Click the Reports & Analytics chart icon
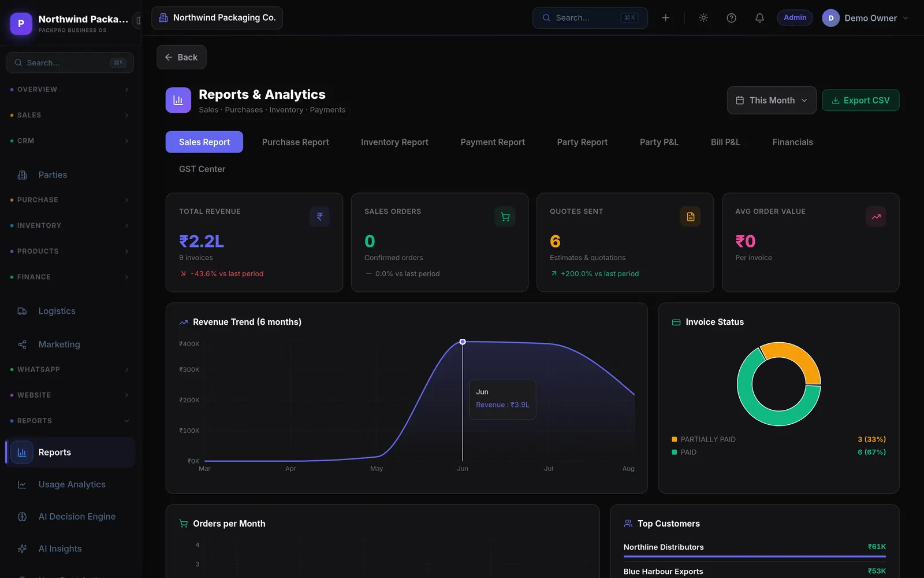This screenshot has width=924, height=578. pyautogui.click(x=178, y=101)
